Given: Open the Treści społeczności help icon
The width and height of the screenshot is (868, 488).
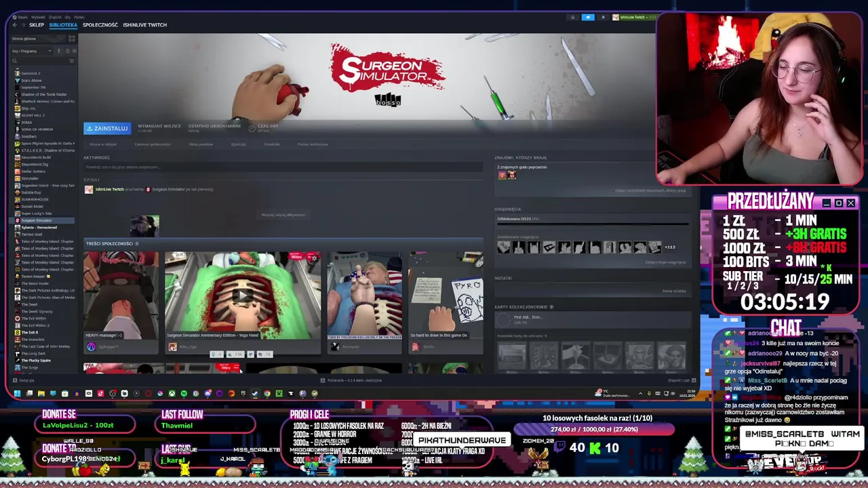Looking at the screenshot, I should (x=137, y=243).
